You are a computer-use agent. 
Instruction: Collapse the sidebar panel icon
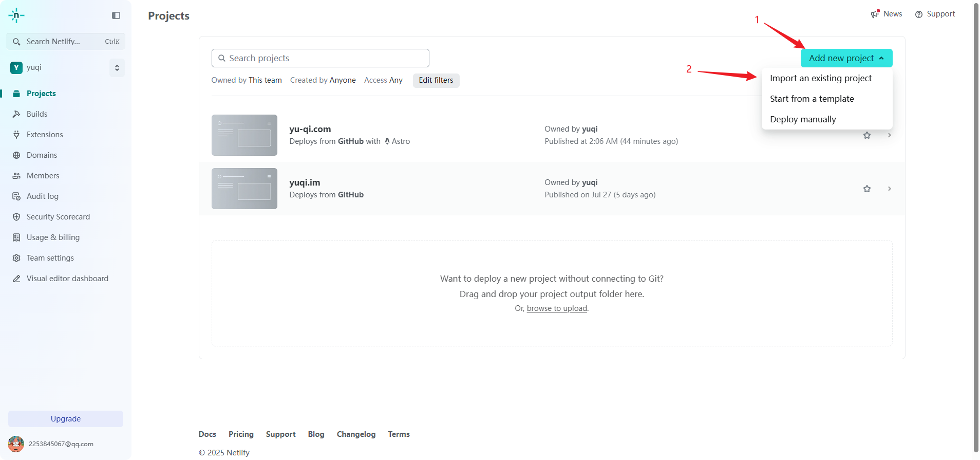pos(116,15)
